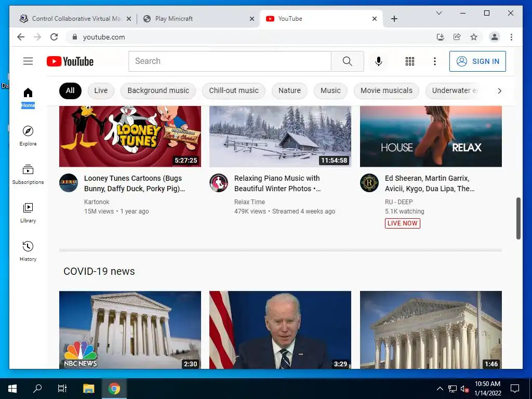Play the snowy cabin thumbnail

point(280,137)
